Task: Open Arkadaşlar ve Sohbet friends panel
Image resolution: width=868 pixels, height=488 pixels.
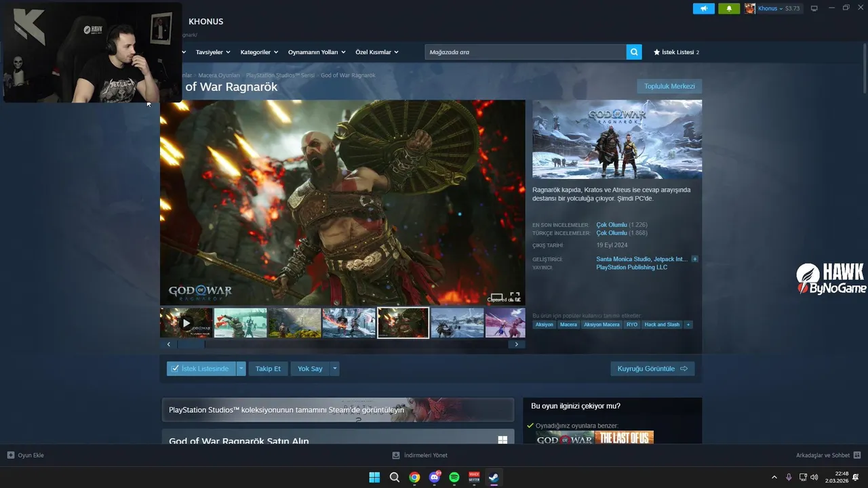Action: [829, 455]
